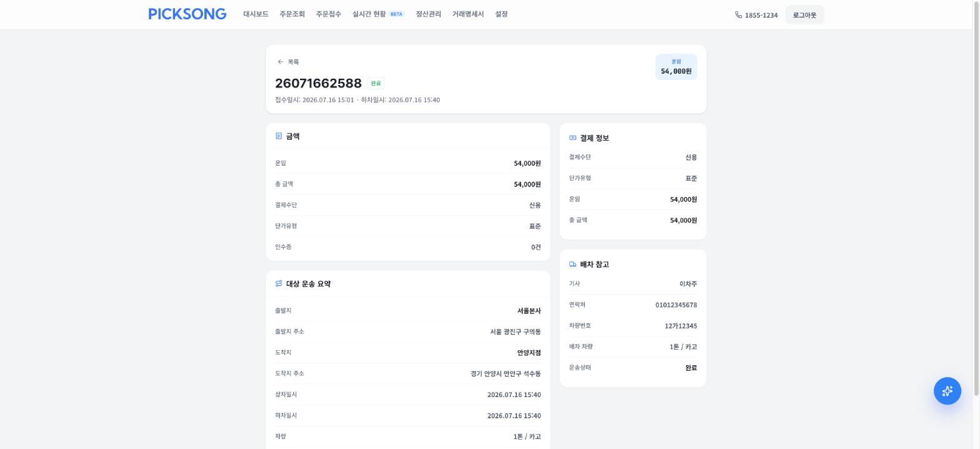The width and height of the screenshot is (980, 449).
Task: Open the floating AI assistant button
Action: click(947, 391)
